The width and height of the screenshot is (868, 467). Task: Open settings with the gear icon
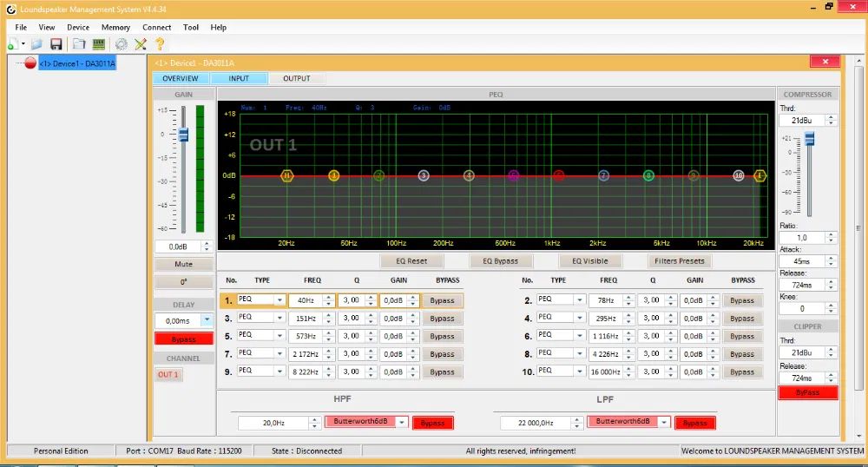point(122,44)
